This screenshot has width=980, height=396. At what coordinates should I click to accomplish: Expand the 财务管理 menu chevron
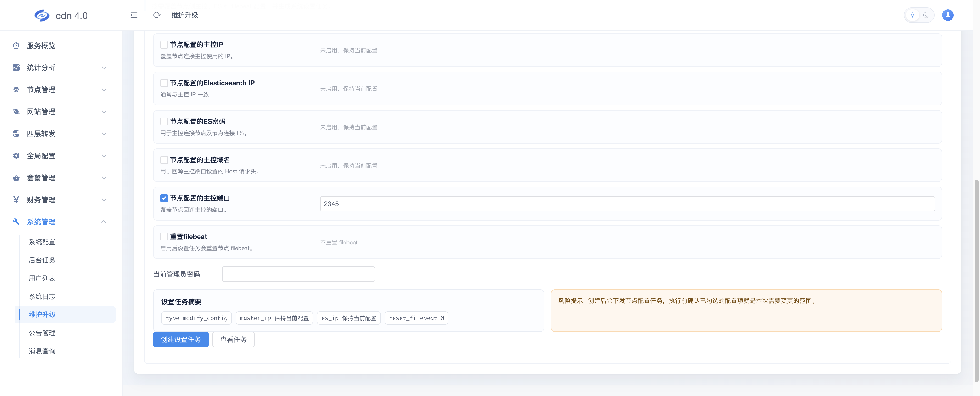104,200
